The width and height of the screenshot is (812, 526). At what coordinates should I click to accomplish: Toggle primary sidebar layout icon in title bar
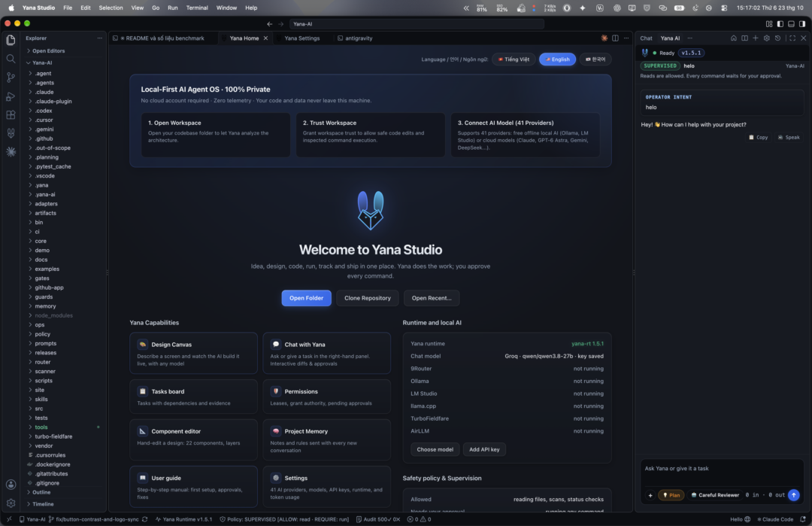pyautogui.click(x=780, y=24)
